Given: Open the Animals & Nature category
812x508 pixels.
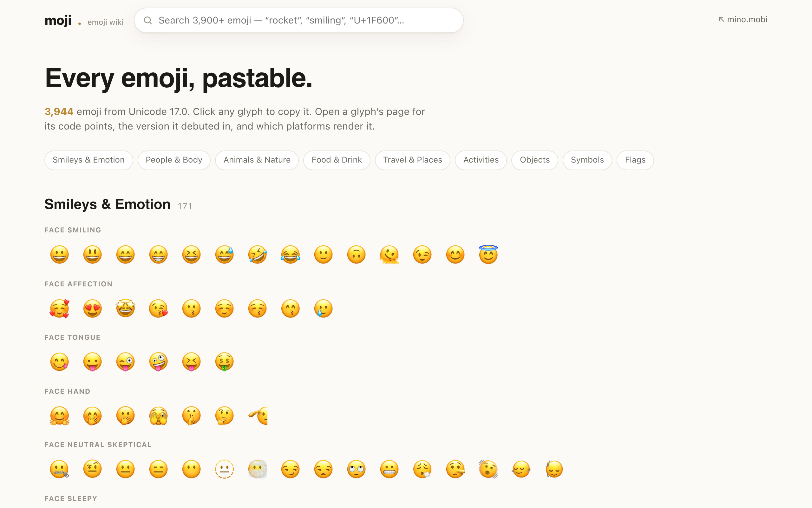Looking at the screenshot, I should 257,160.
